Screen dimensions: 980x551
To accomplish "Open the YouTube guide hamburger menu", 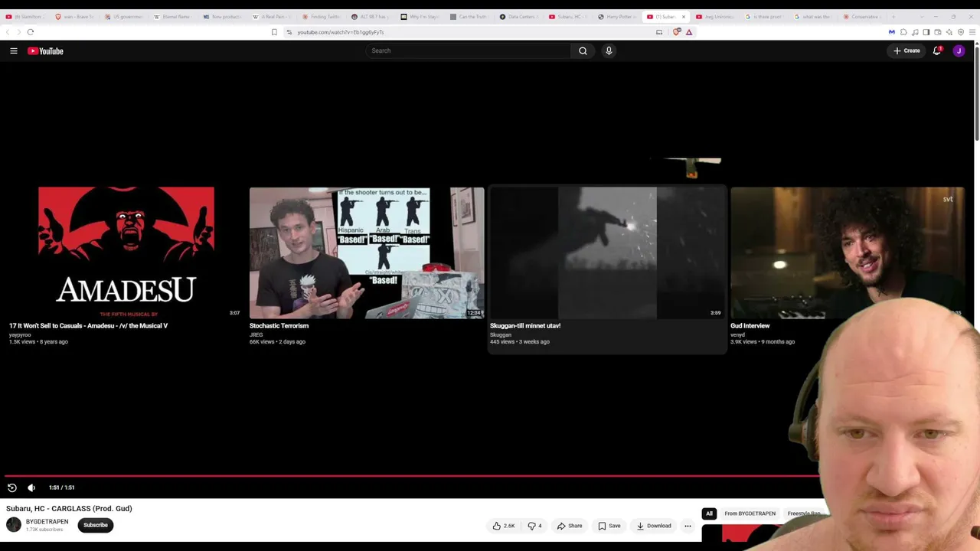I will click(x=14, y=51).
